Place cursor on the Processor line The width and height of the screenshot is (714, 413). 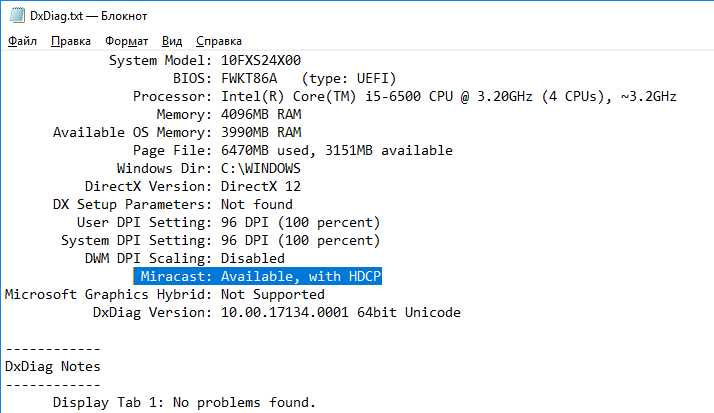click(404, 97)
